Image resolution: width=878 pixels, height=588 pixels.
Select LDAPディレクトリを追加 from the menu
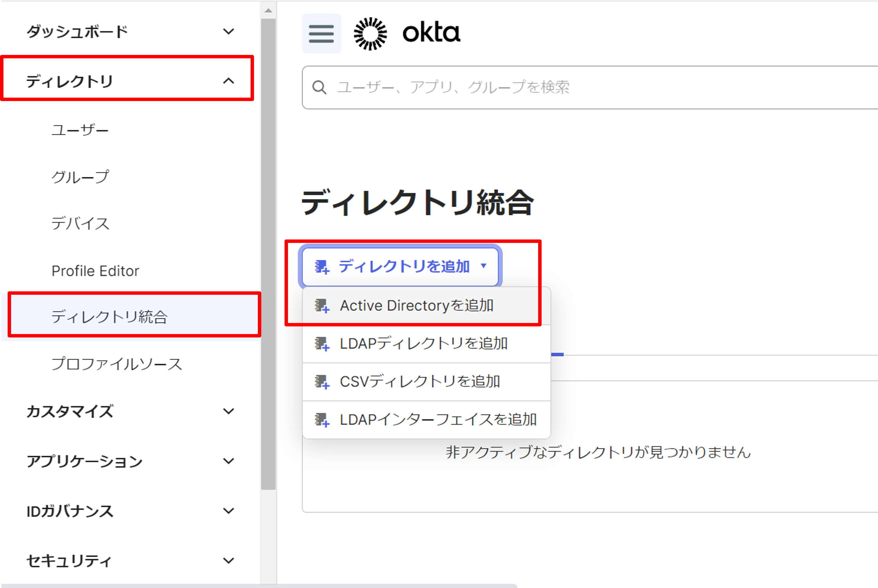pos(426,344)
